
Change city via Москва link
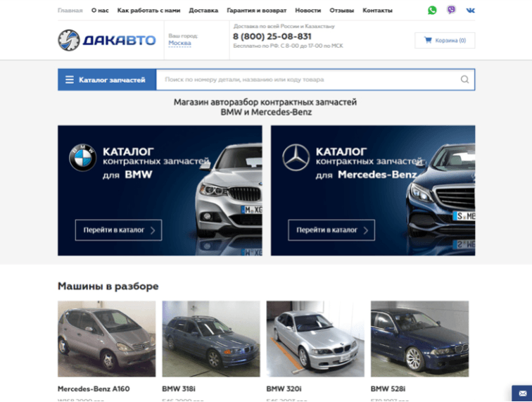coord(180,43)
